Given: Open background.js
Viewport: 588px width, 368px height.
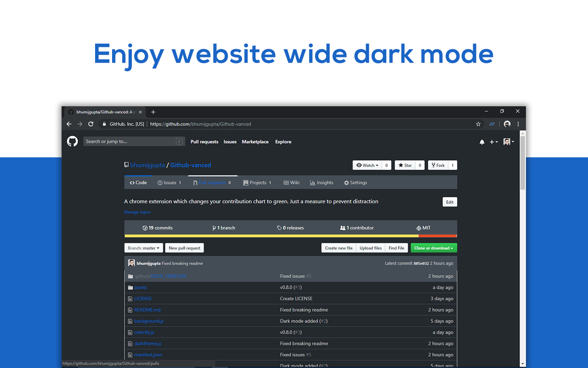Looking at the screenshot, I should (x=149, y=321).
